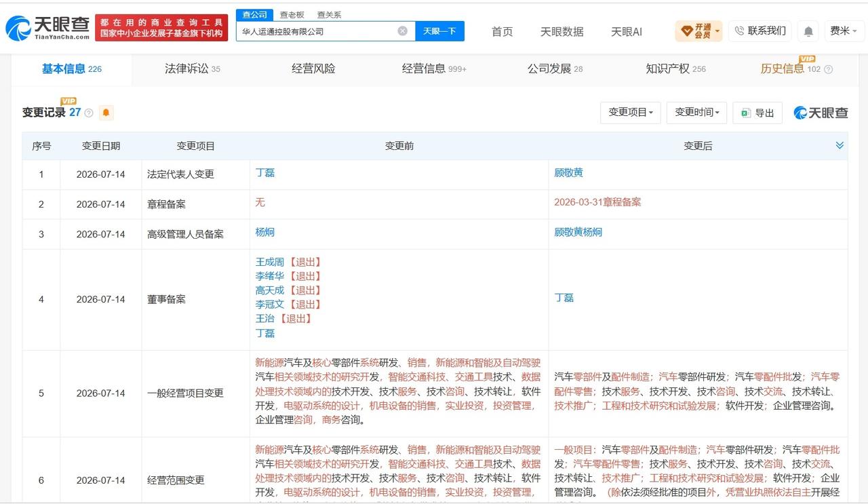This screenshot has width=868, height=504.
Task: Go to 首页 in top navigation
Action: [x=502, y=31]
